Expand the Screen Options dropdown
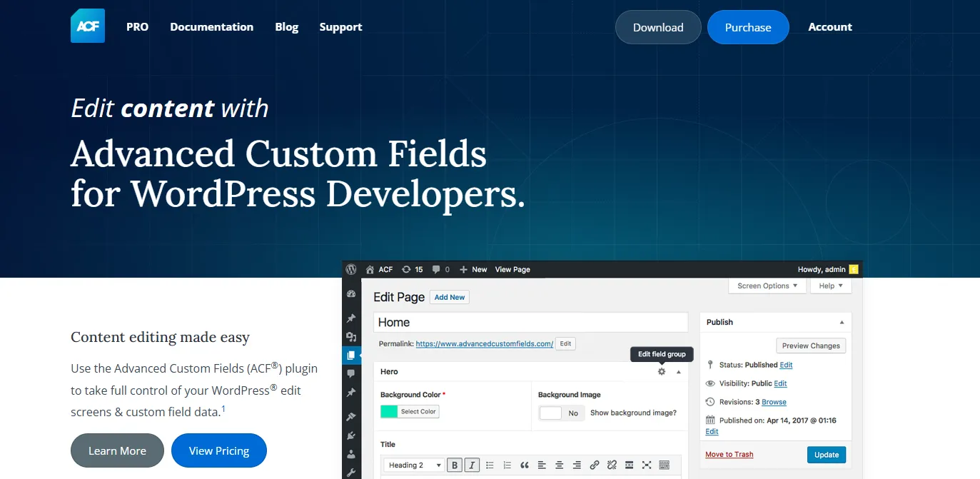Screen dimensions: 980x479 [767, 286]
